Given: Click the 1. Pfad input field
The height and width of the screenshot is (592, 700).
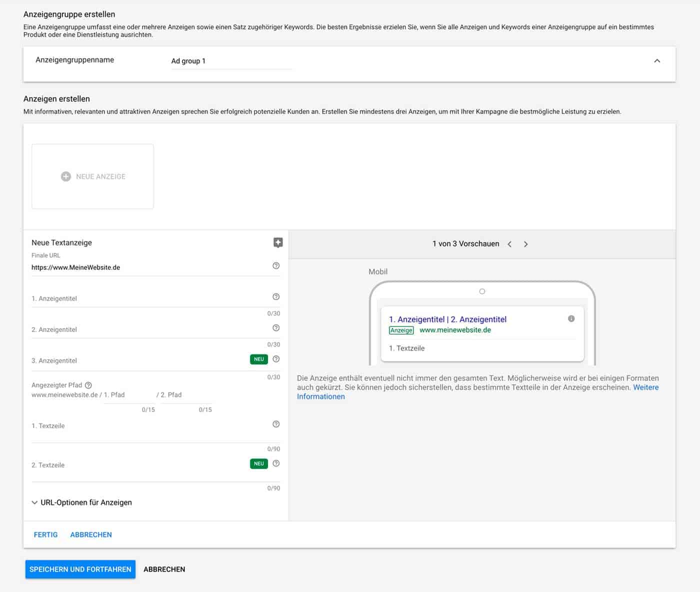Looking at the screenshot, I should click(x=129, y=395).
